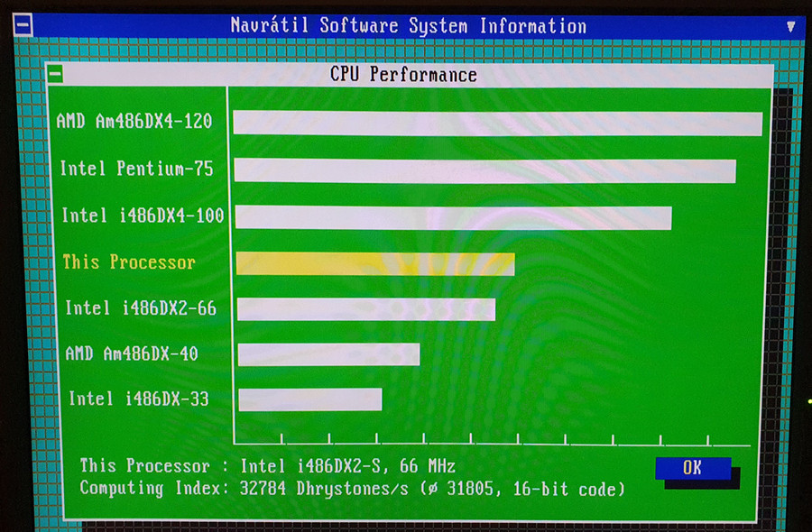The image size is (812, 532).
Task: Open the main window system menu box
Action: (x=23, y=24)
